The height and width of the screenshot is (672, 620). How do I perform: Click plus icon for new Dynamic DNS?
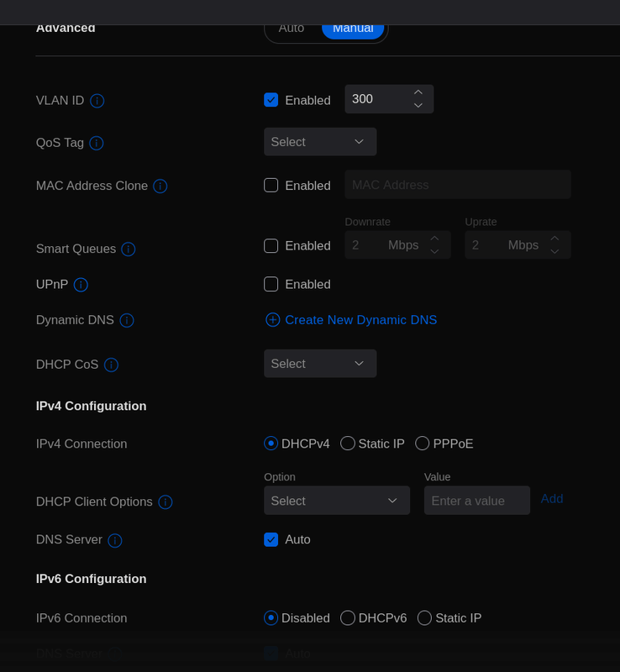pyautogui.click(x=273, y=320)
